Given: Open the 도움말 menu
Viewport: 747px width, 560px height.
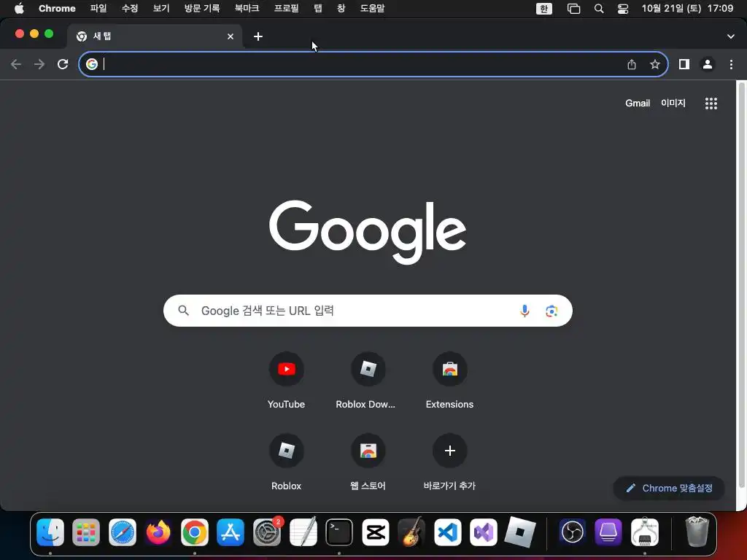Looking at the screenshot, I should click(x=372, y=8).
